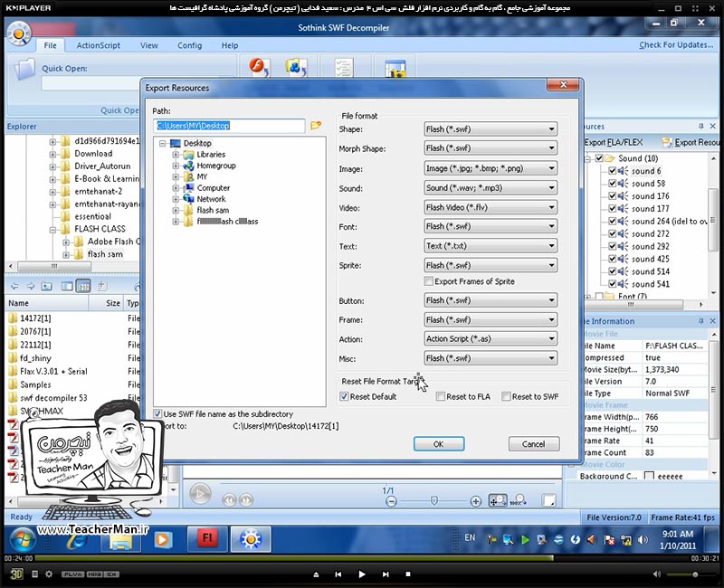Click the Explorer forward arrow icon
Screen dimensions: 724x588
31,286
